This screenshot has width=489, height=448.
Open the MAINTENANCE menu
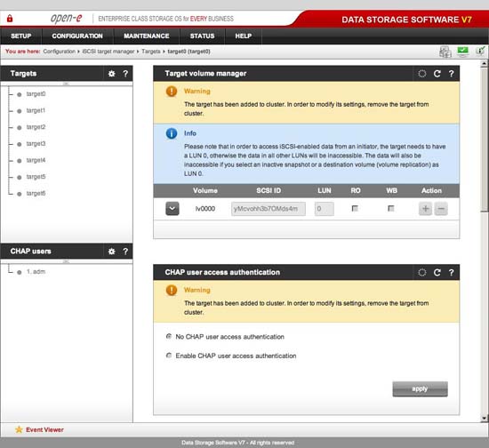147,36
